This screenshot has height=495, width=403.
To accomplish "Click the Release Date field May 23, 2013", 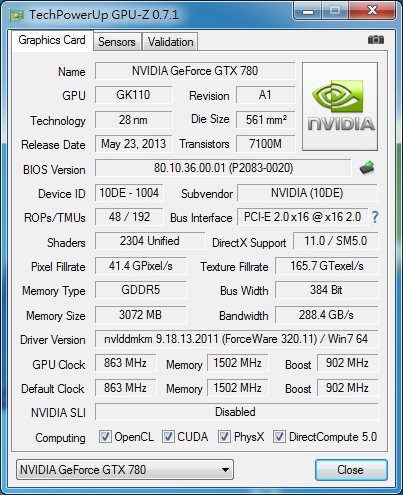I will click(133, 144).
